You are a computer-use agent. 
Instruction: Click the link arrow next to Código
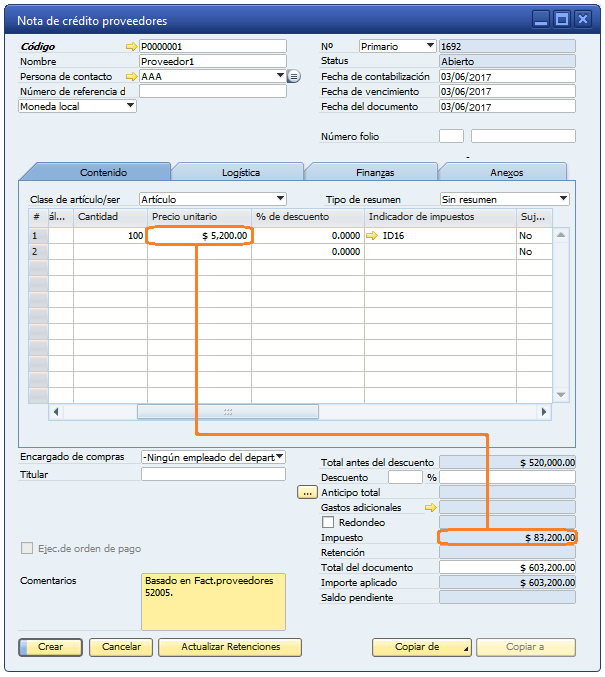pyautogui.click(x=130, y=46)
